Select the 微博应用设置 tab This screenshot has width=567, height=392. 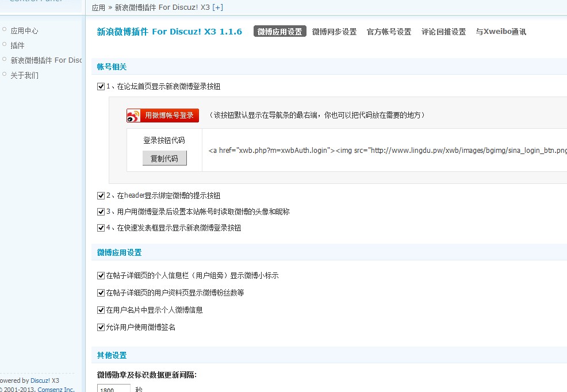coord(280,32)
